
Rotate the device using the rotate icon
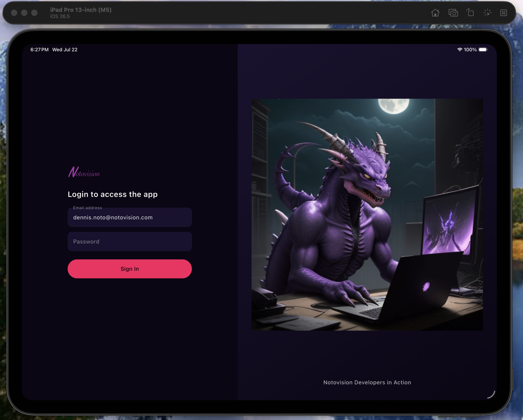[x=470, y=12]
